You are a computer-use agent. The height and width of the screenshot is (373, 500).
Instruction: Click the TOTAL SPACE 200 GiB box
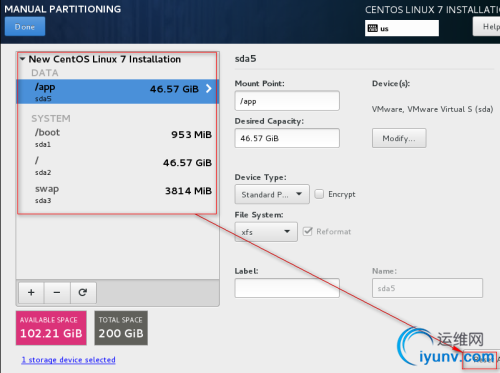point(121,328)
